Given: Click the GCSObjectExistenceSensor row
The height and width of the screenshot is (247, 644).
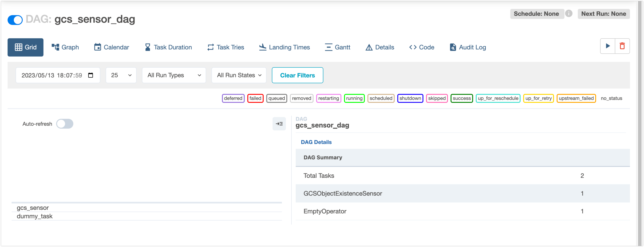Looking at the screenshot, I should click(462, 193).
